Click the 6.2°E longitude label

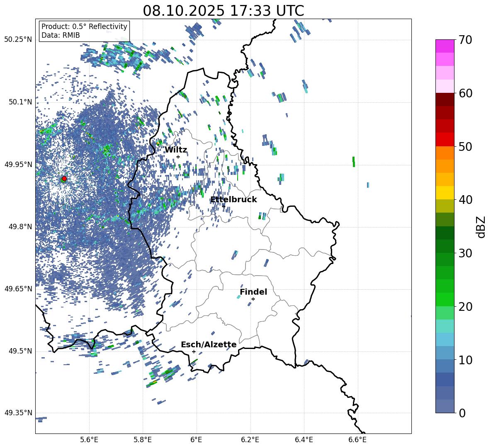(250, 440)
